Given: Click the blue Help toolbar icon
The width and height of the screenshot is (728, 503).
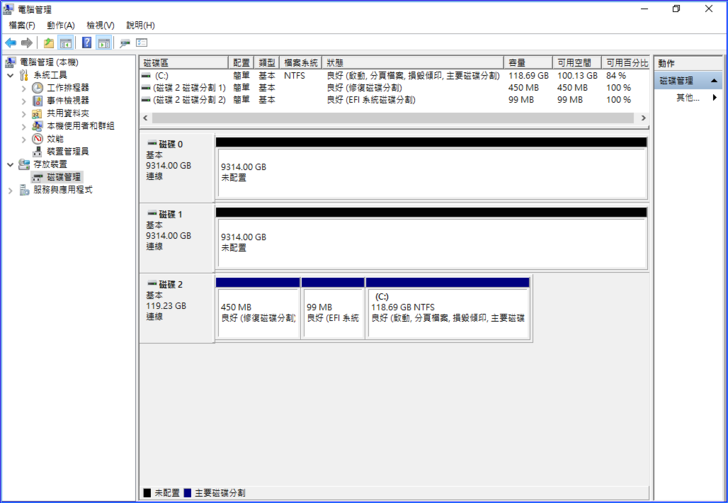Looking at the screenshot, I should 87,43.
